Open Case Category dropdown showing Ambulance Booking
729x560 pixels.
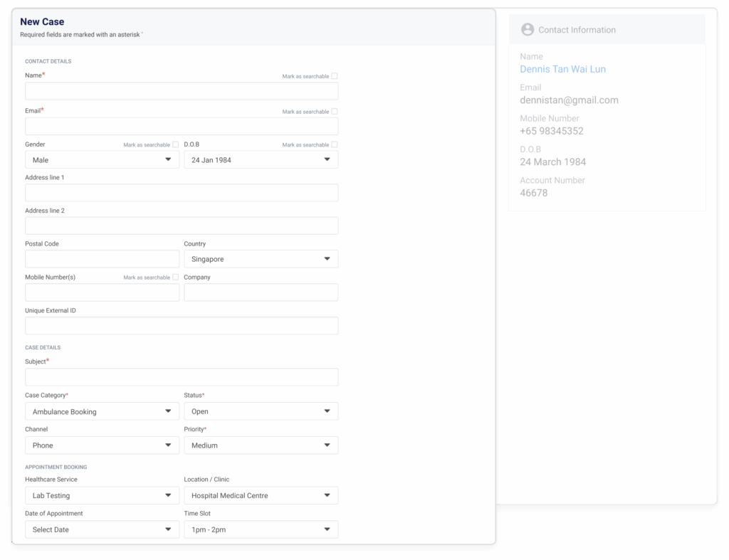pos(102,411)
